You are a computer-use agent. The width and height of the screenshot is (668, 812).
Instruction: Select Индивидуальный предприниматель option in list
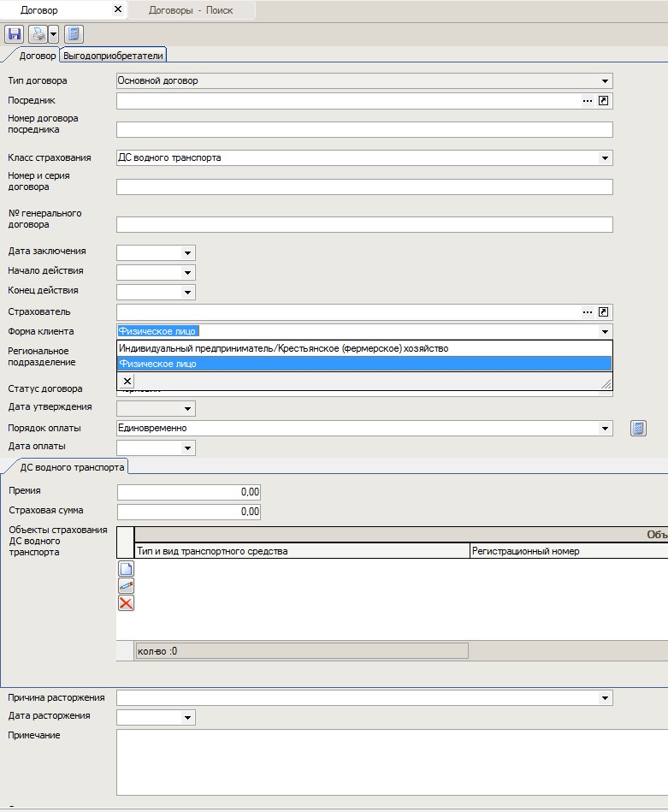pos(283,348)
